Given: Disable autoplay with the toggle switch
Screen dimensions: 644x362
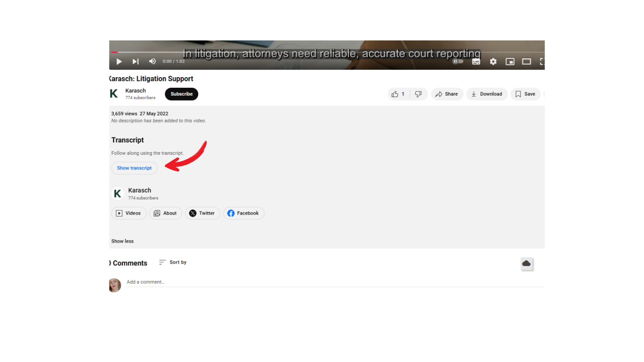Looking at the screenshot, I should click(458, 61).
